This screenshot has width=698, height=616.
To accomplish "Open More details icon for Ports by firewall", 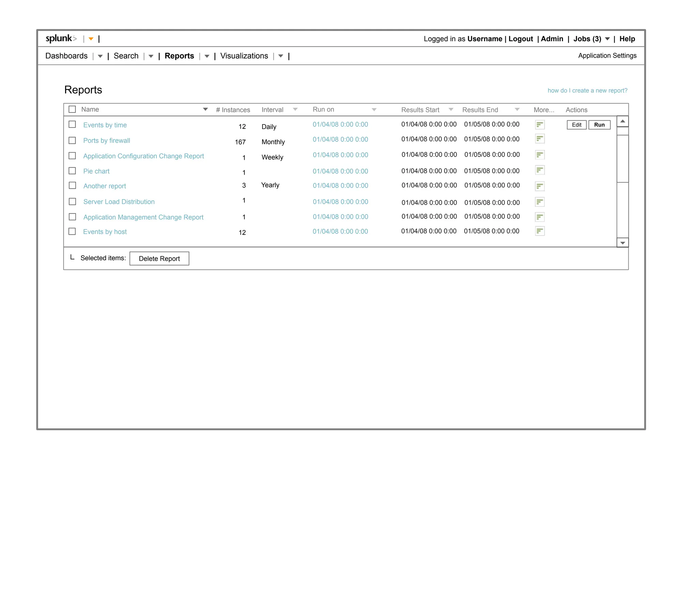I will (540, 139).
